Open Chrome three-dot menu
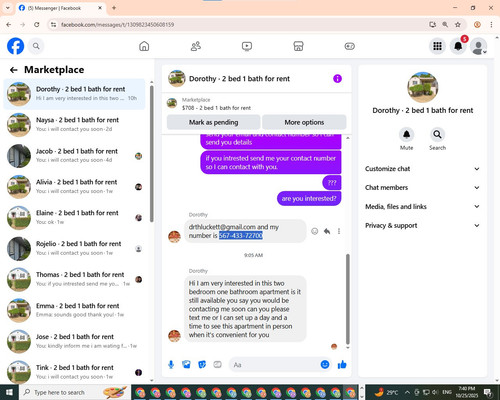The width and height of the screenshot is (500, 400). tap(491, 25)
